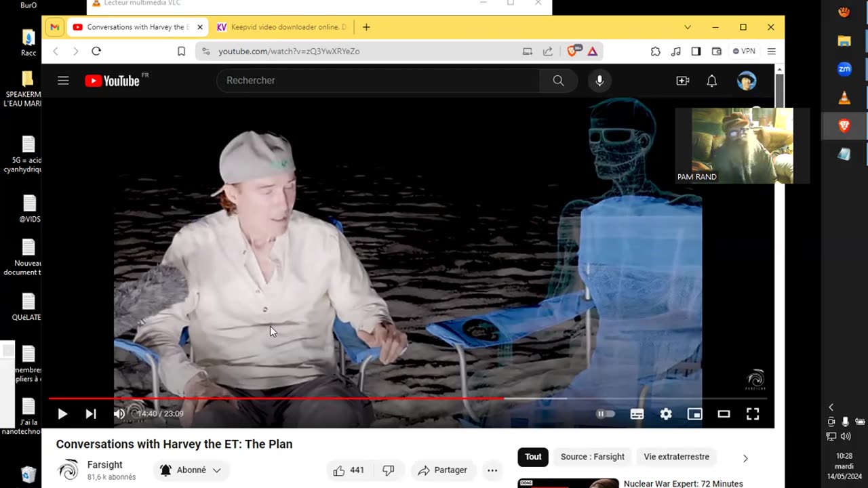Open Brave playlist music icon
The width and height of the screenshot is (868, 488).
675,51
